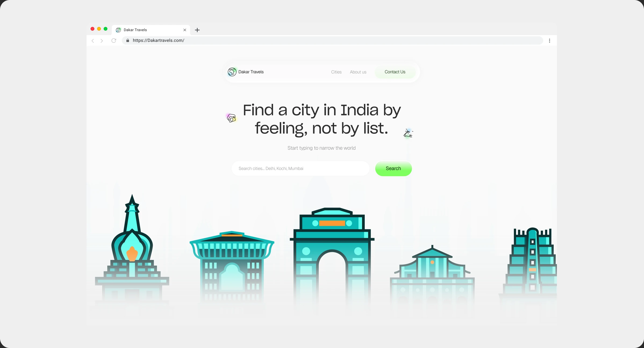The image size is (644, 348).
Task: Click the Contact Us button
Action: (x=395, y=72)
